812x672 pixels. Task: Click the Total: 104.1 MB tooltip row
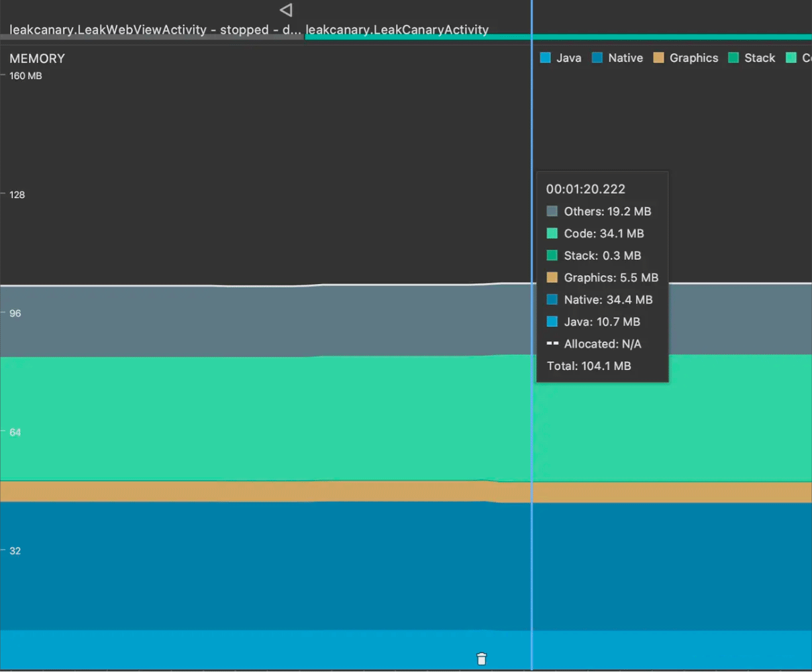589,367
